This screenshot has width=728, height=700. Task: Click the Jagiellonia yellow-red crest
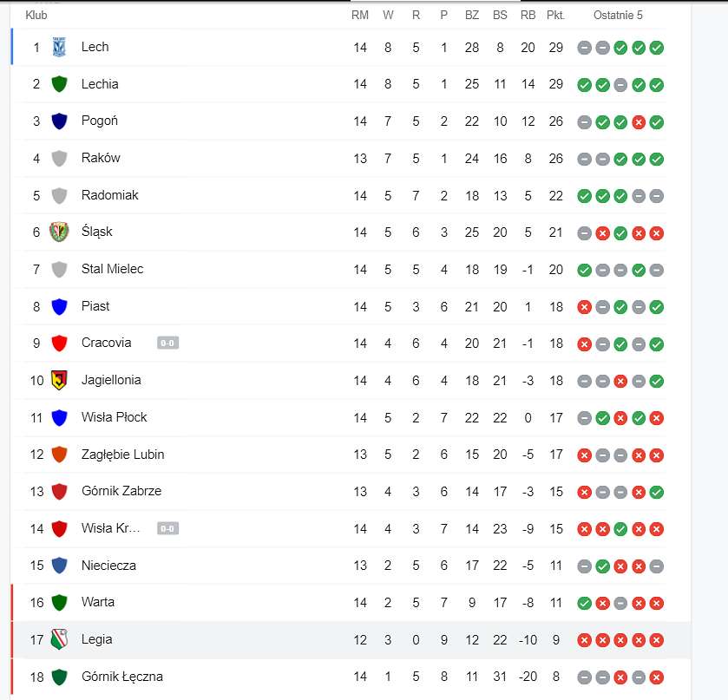pos(59,380)
